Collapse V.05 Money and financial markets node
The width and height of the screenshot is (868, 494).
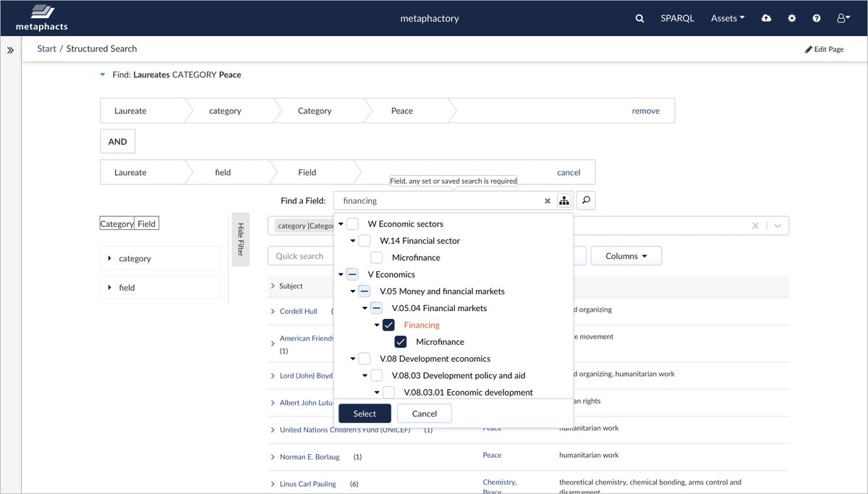pos(353,291)
